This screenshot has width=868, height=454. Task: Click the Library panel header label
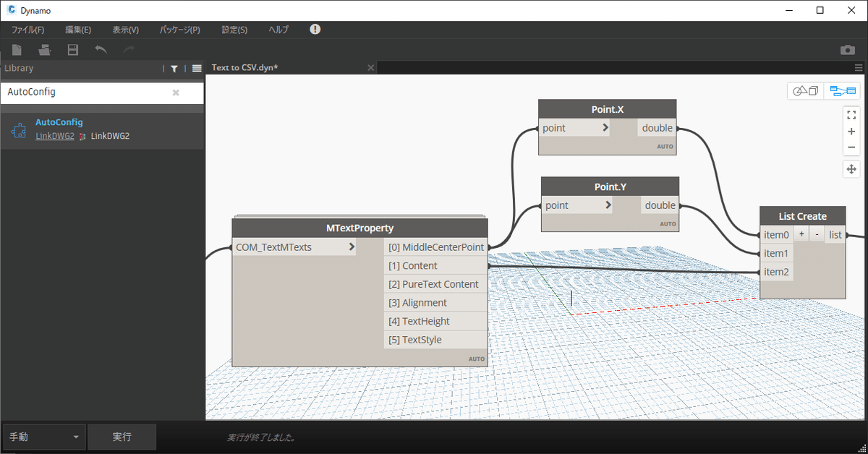(x=19, y=68)
